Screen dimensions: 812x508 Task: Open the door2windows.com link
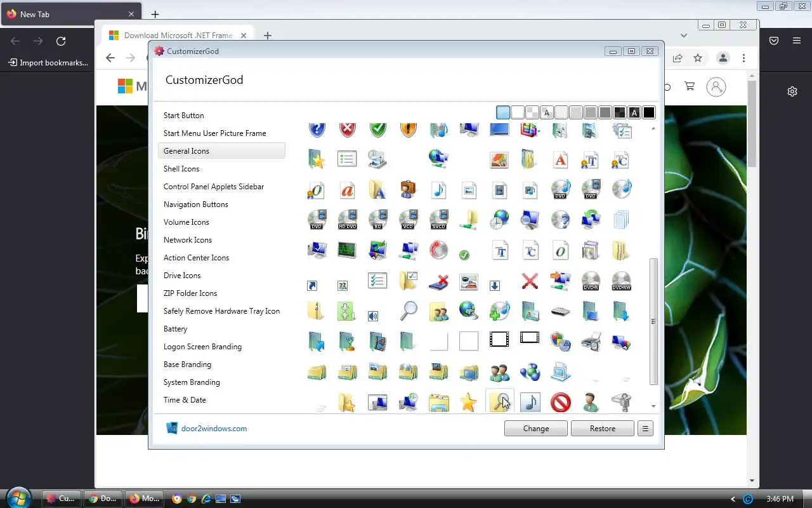point(214,429)
